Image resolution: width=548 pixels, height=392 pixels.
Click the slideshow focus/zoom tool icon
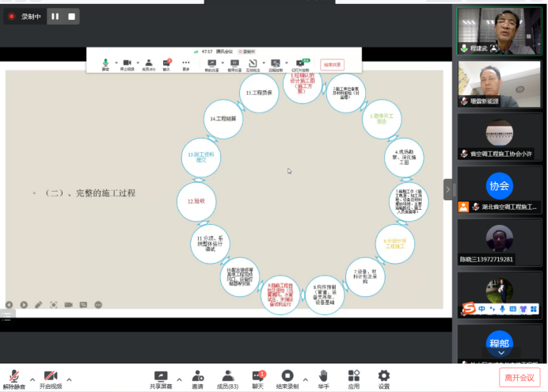54,305
